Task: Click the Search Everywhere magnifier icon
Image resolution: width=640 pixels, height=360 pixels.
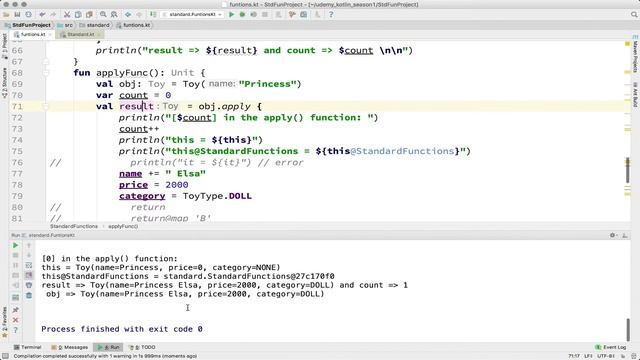Action: pos(634,15)
